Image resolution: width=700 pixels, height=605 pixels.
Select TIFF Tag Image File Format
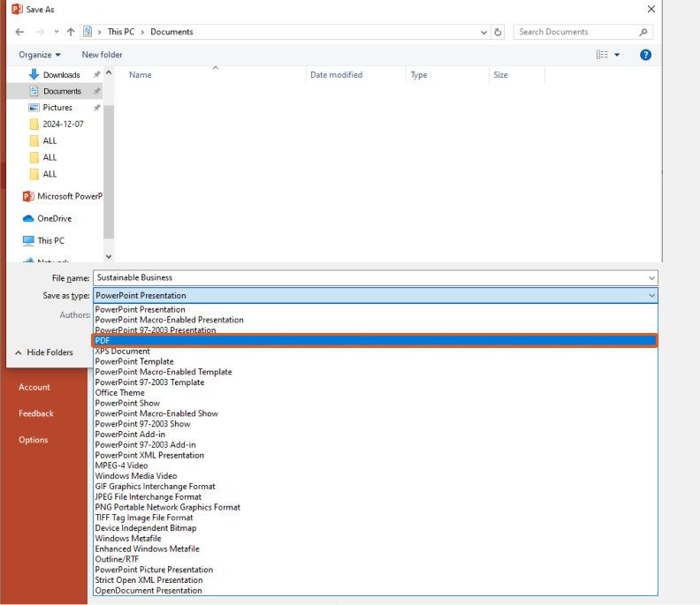coord(376,518)
